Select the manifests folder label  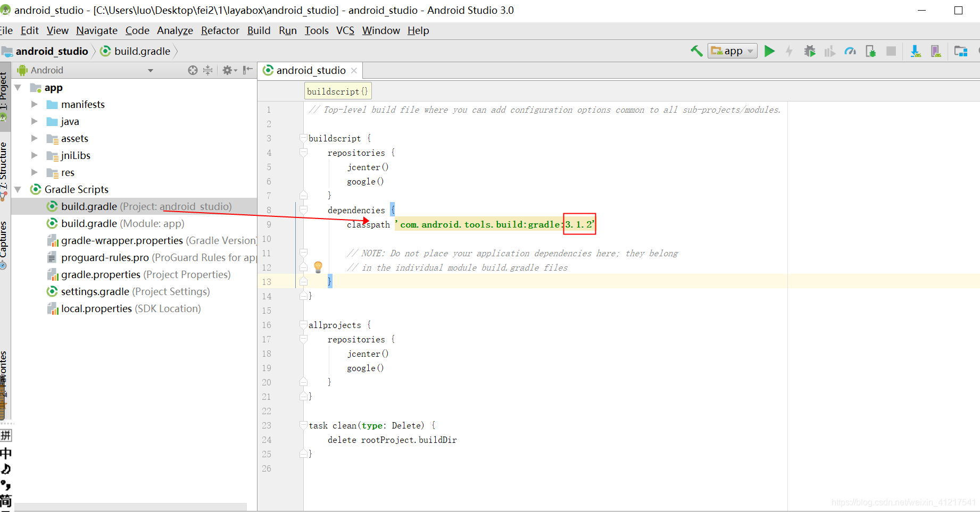(x=83, y=104)
